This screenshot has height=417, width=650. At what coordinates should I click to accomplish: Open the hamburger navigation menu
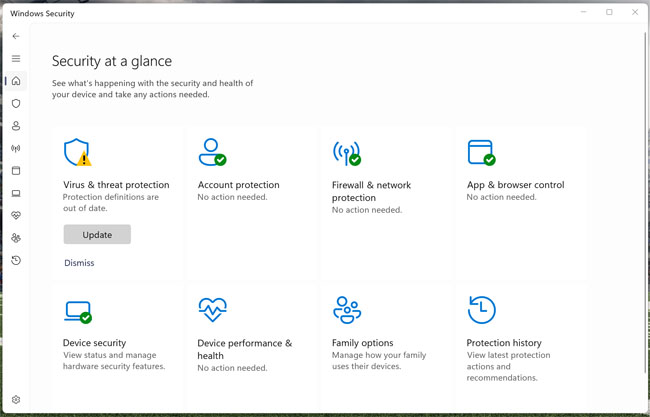click(x=16, y=58)
